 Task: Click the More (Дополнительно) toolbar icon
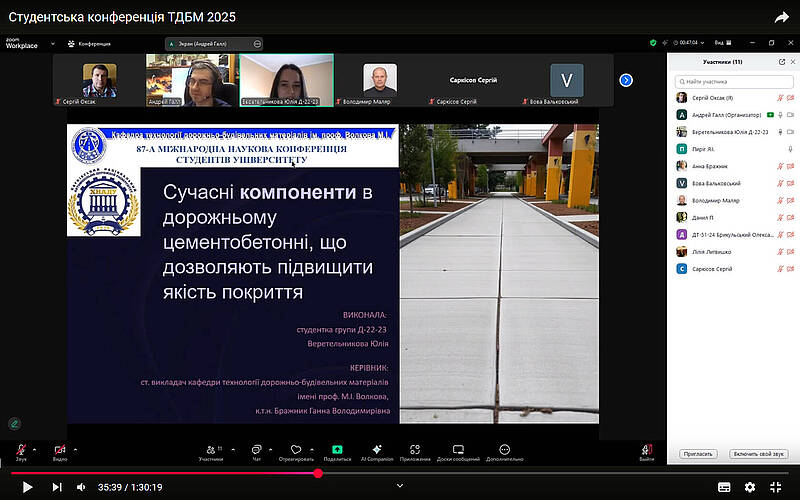click(x=504, y=450)
